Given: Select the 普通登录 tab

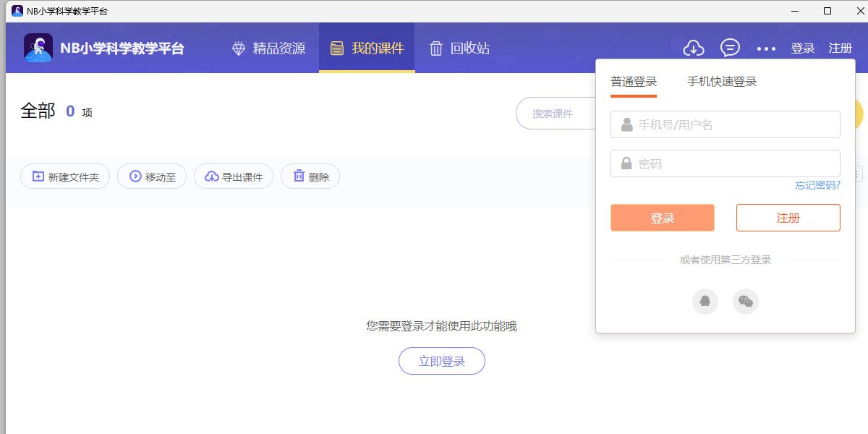Looking at the screenshot, I should pos(634,82).
